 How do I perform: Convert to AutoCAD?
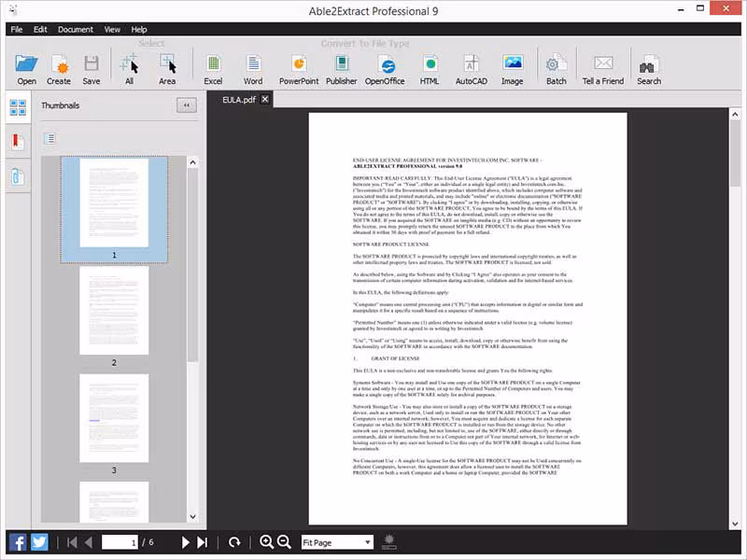[x=472, y=69]
